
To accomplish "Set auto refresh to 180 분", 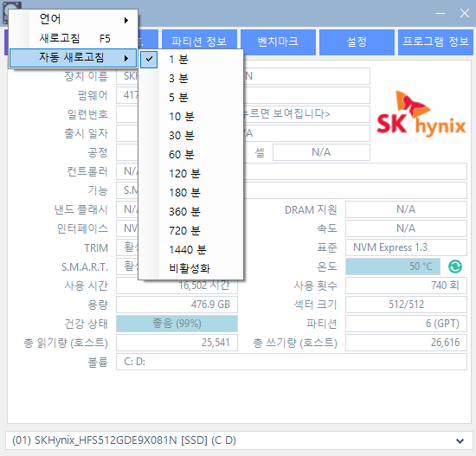I will pyautogui.click(x=190, y=193).
